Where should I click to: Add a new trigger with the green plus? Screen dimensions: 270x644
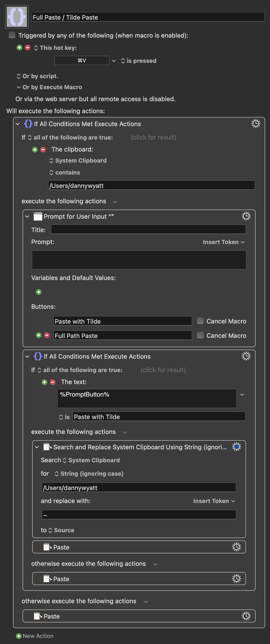19,47
